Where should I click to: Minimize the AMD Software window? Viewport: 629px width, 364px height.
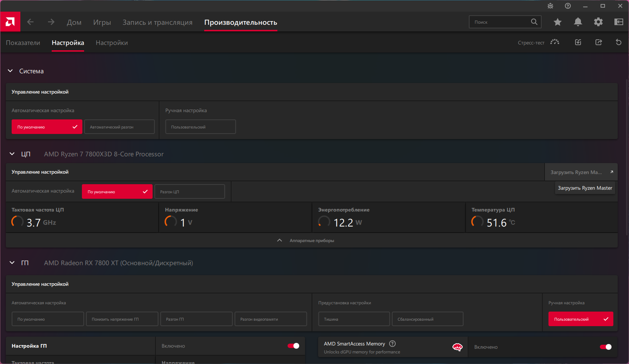pyautogui.click(x=585, y=6)
